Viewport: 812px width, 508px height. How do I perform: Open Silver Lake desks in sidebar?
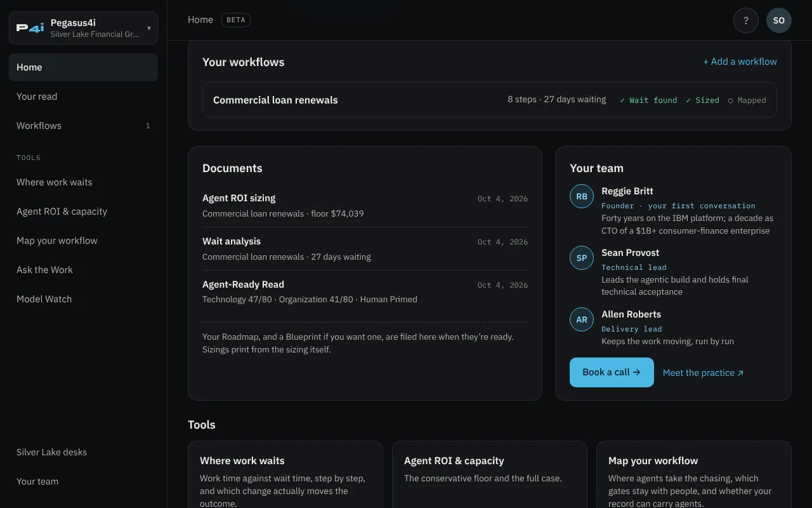click(x=84, y=452)
